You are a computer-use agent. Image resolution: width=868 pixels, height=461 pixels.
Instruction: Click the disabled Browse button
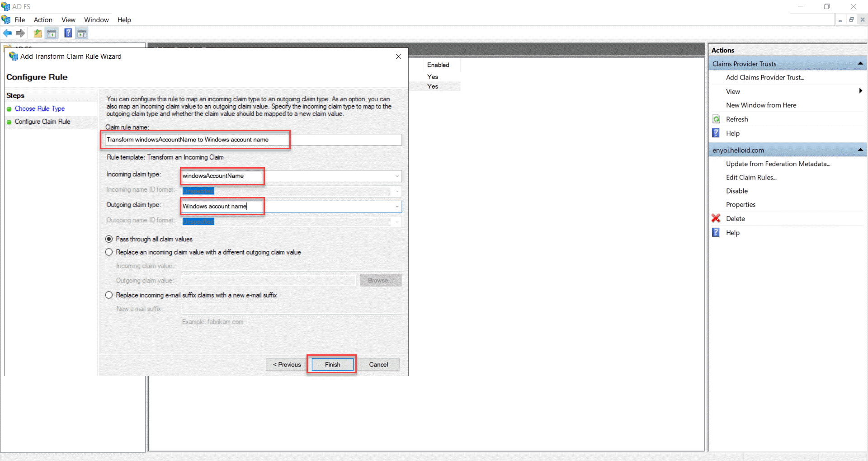click(381, 280)
